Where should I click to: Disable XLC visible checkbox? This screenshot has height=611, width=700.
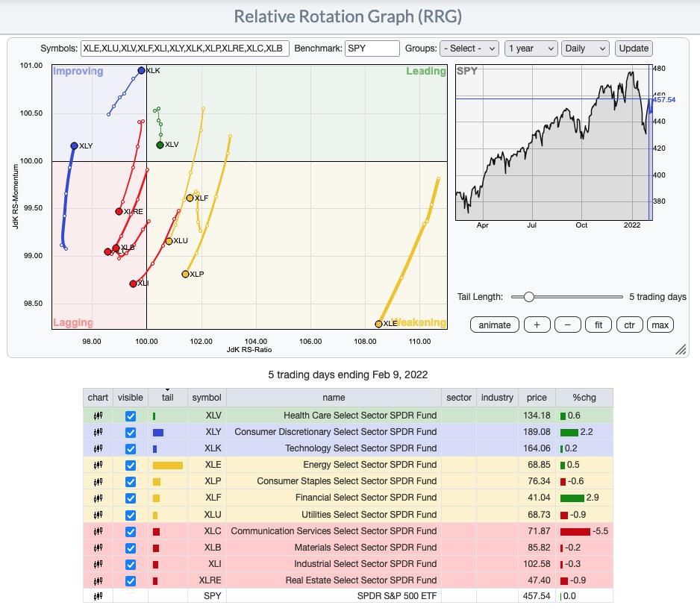[131, 532]
